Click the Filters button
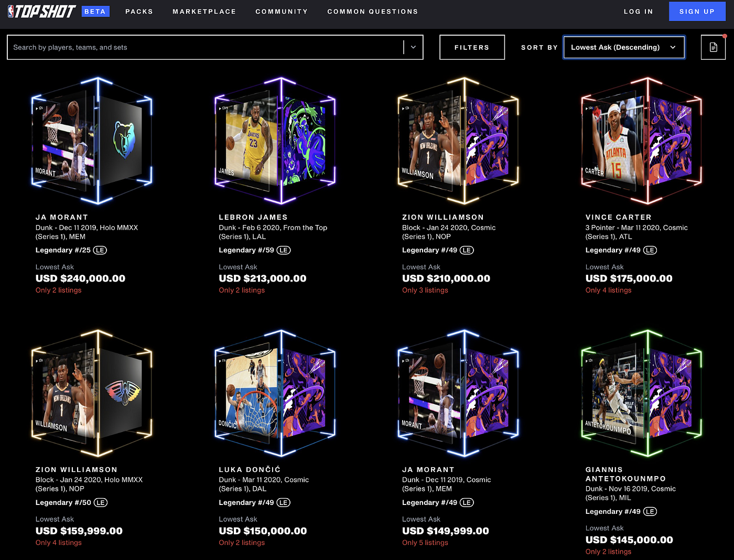Viewport: 734px width, 560px height. tap(472, 47)
